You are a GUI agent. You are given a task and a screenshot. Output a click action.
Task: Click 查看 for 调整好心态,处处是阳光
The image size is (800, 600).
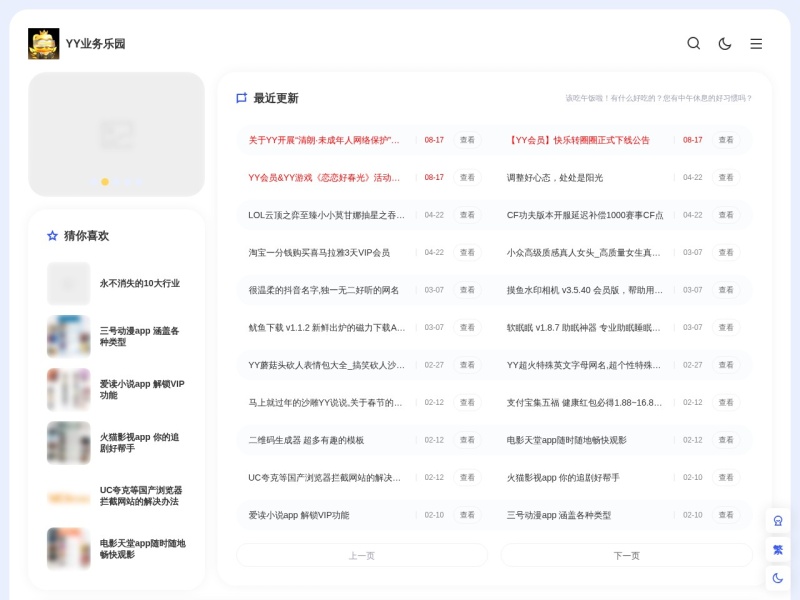click(x=726, y=178)
